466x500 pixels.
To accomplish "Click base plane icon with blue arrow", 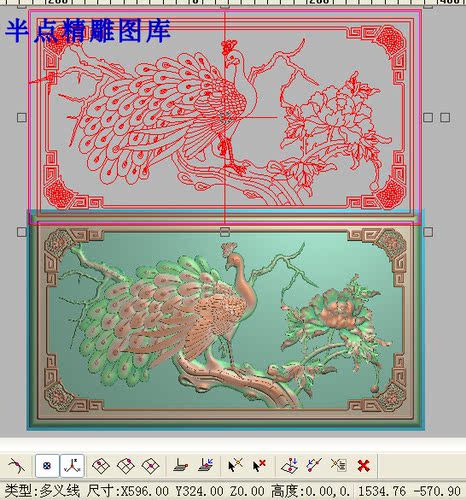I will [x=206, y=465].
